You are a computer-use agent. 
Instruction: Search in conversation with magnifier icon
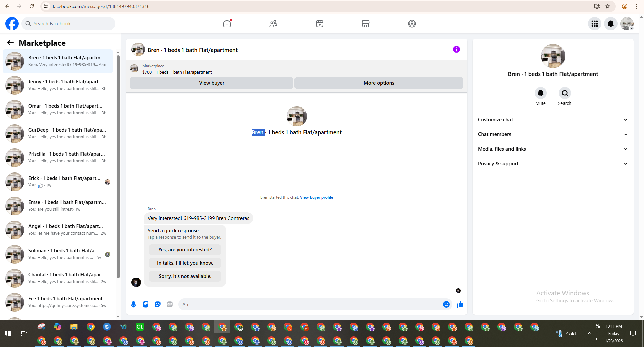coord(565,93)
